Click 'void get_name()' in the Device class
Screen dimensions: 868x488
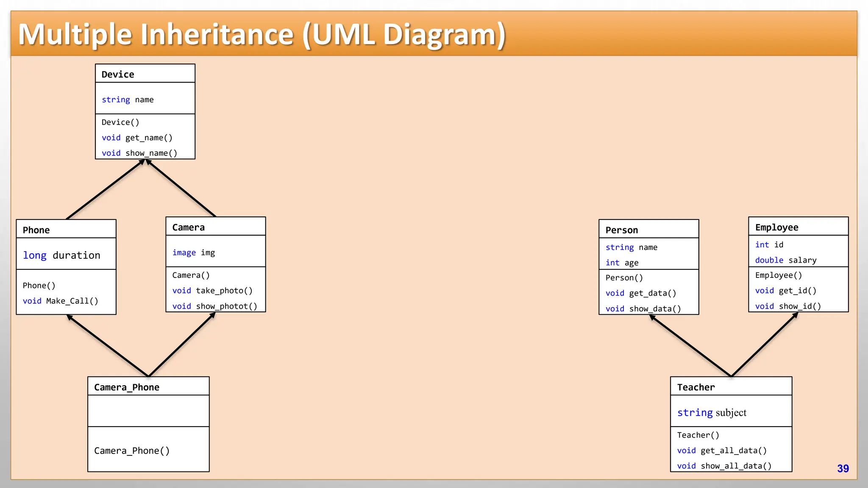point(137,138)
